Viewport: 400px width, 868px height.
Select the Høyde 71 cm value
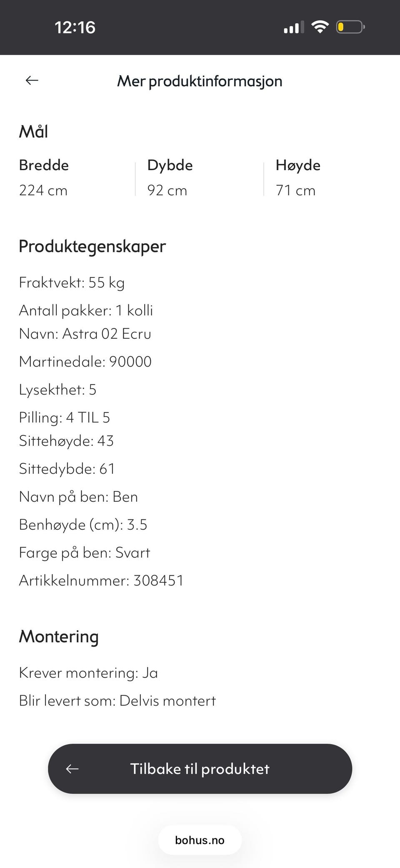[x=295, y=191]
